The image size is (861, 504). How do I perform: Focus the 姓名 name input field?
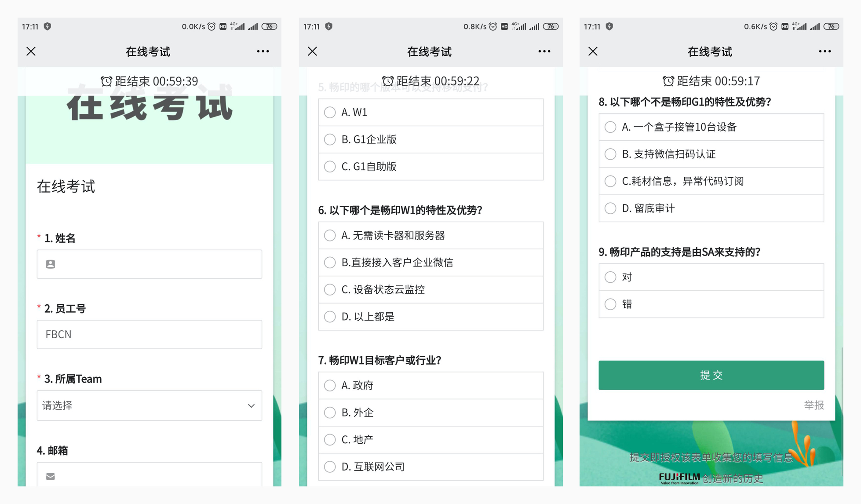(x=150, y=264)
